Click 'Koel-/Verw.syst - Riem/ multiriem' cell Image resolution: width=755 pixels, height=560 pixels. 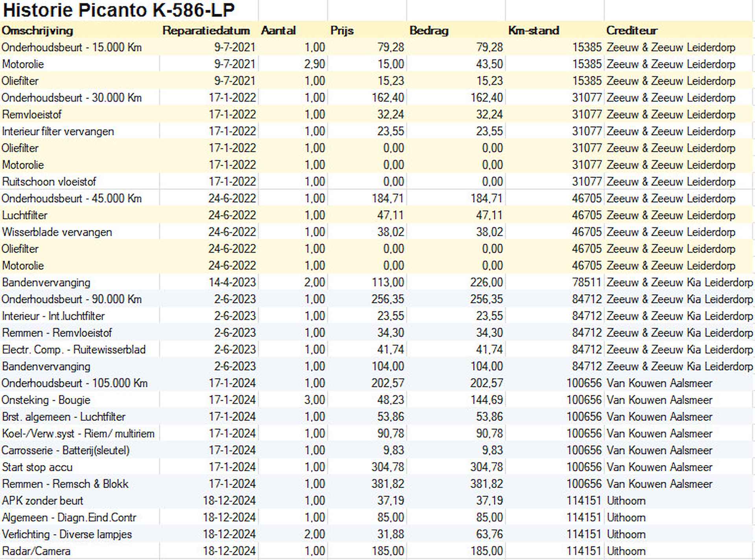78,434
